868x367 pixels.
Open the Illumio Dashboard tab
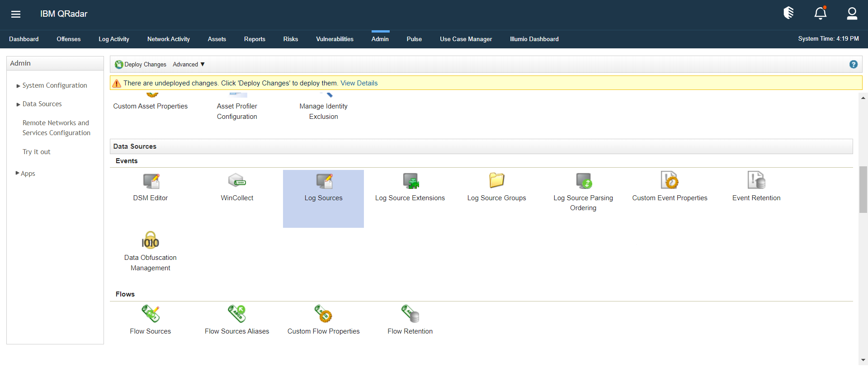click(x=534, y=39)
